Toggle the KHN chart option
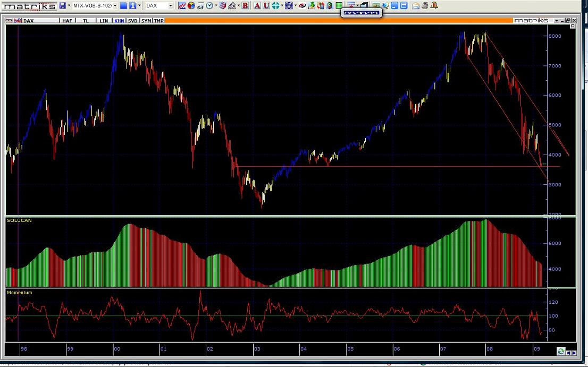Screen dimensions: 588x367 (119, 21)
